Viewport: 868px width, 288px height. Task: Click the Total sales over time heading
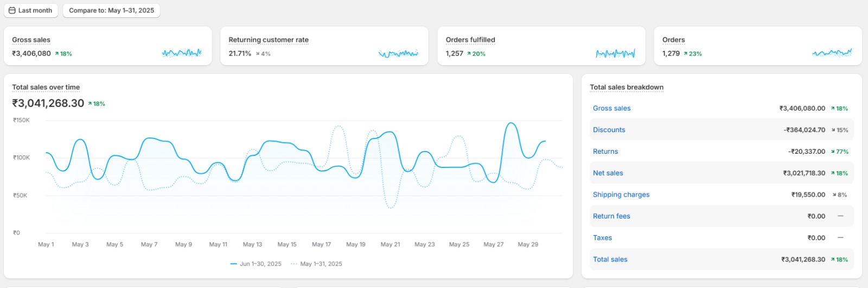click(x=46, y=87)
